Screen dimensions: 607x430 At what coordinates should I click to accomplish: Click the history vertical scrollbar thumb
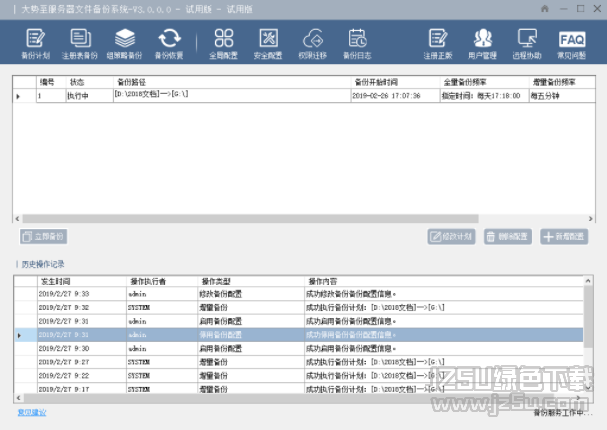coord(588,317)
